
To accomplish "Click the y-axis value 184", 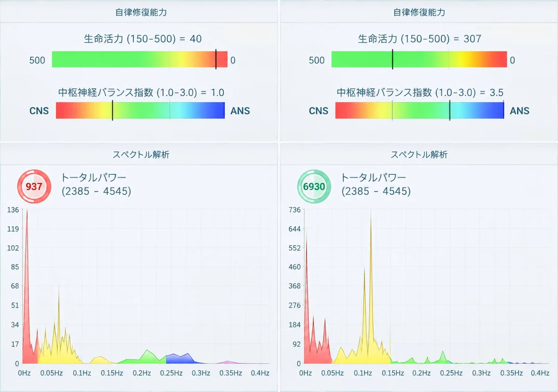I will click(x=295, y=325).
